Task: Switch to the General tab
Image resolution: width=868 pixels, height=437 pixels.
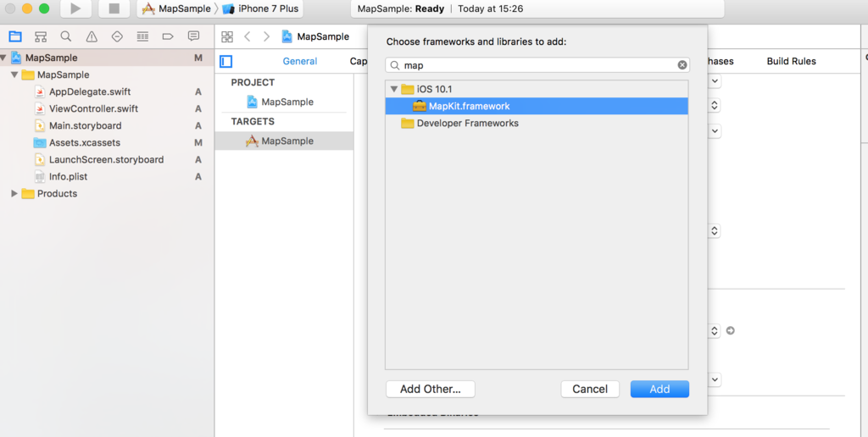Action: tap(300, 62)
